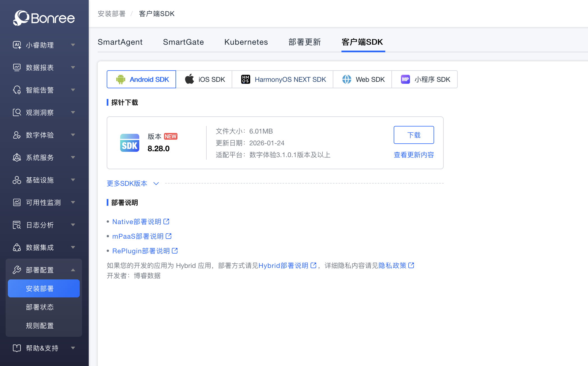
Task: Open 部署状态 in the sidebar
Action: (40, 307)
